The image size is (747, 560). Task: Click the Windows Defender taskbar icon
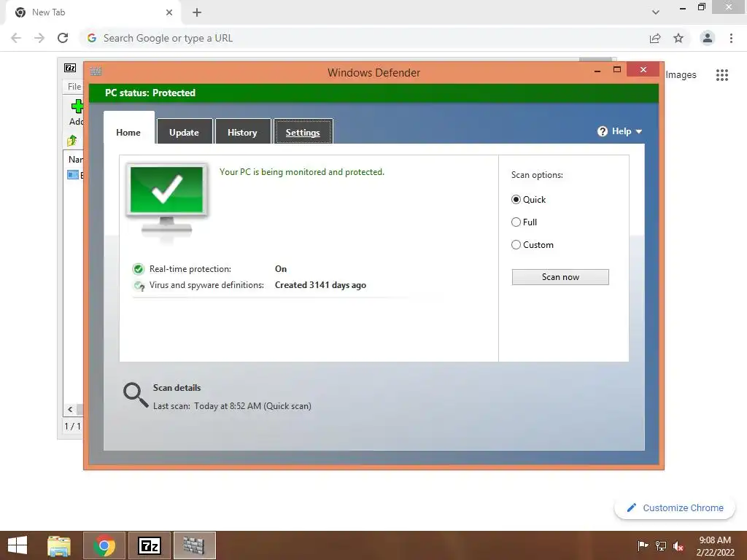pyautogui.click(x=194, y=545)
